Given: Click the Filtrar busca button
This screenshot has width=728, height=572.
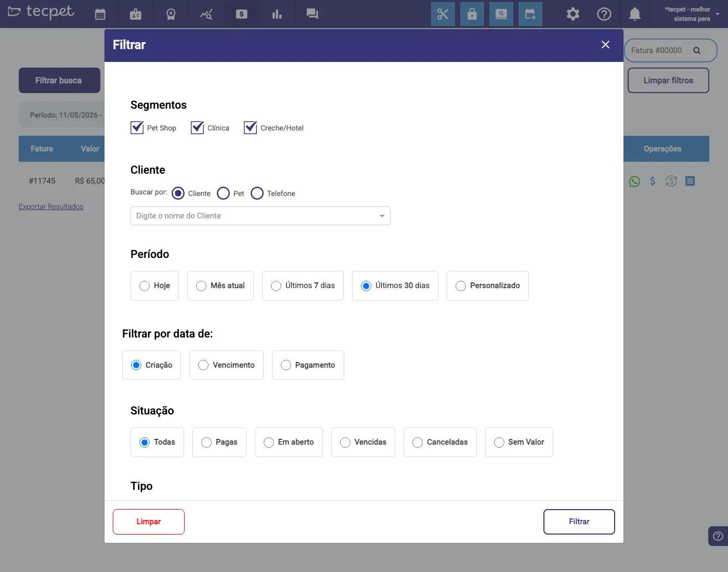Looking at the screenshot, I should coord(59,80).
